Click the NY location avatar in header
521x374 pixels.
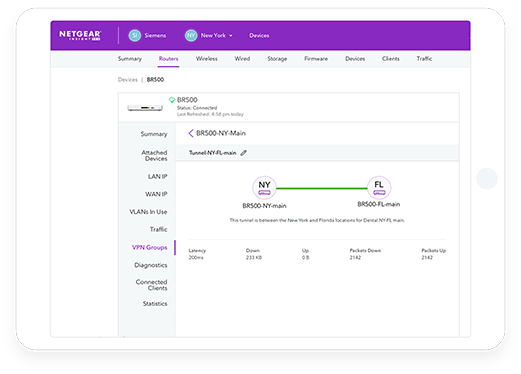click(191, 35)
